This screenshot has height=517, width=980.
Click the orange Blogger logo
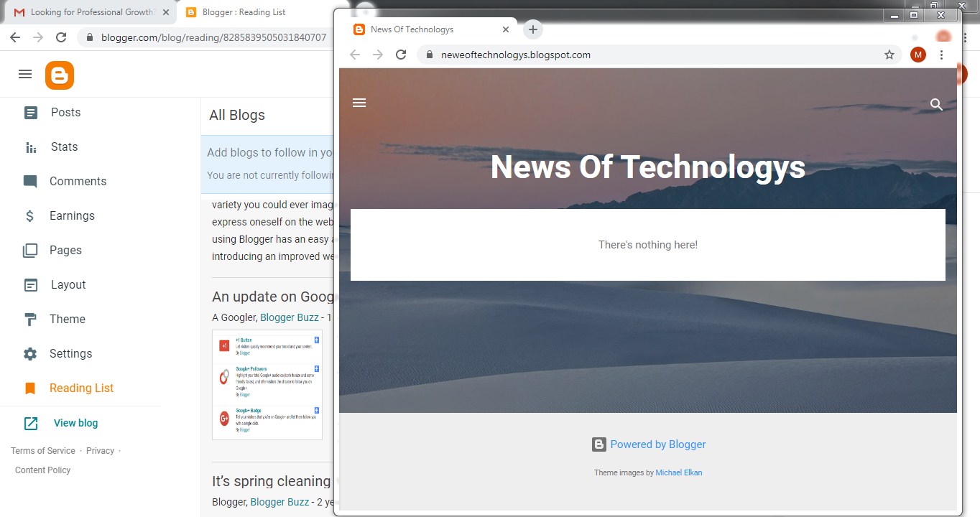(60, 75)
